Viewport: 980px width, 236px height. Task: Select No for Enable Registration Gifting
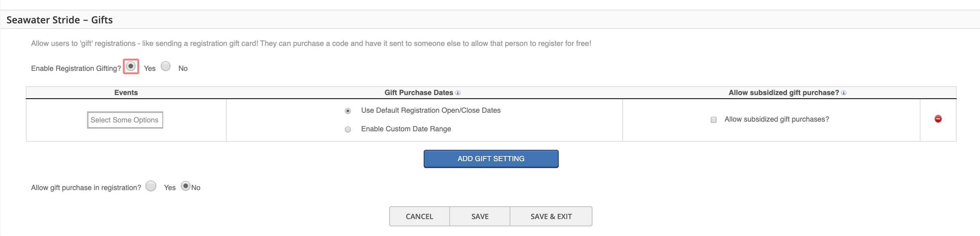tap(166, 66)
